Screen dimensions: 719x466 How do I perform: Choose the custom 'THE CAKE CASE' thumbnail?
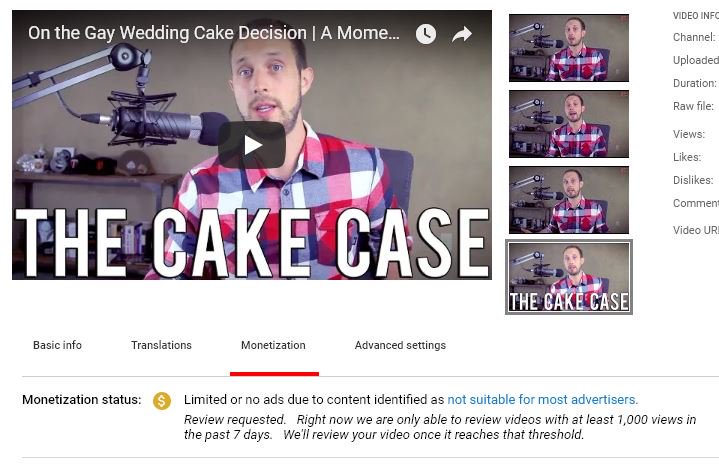[x=569, y=277]
